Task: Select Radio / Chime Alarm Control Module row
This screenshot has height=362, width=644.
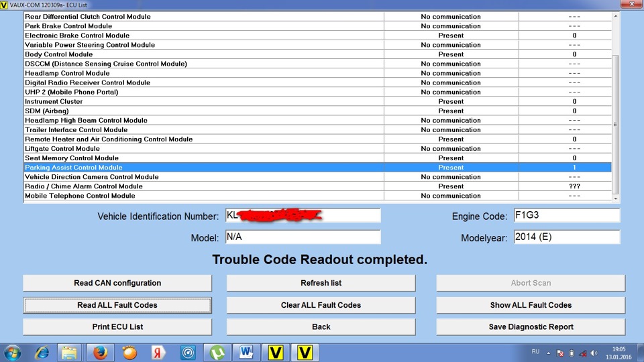Action: [x=317, y=186]
